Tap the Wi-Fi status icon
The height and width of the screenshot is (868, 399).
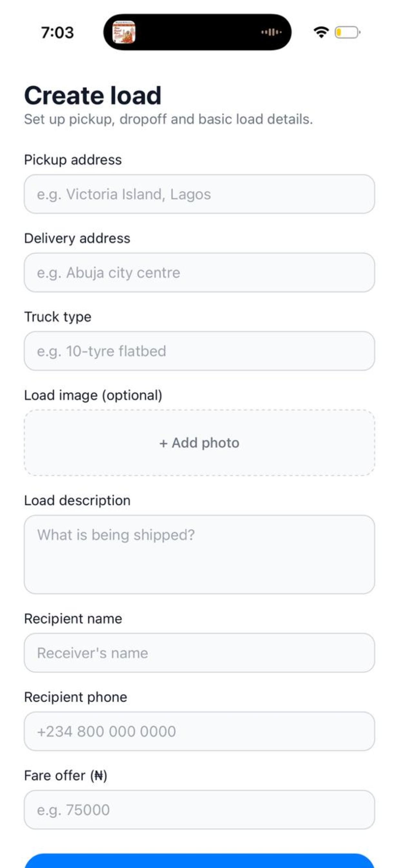pos(321,32)
